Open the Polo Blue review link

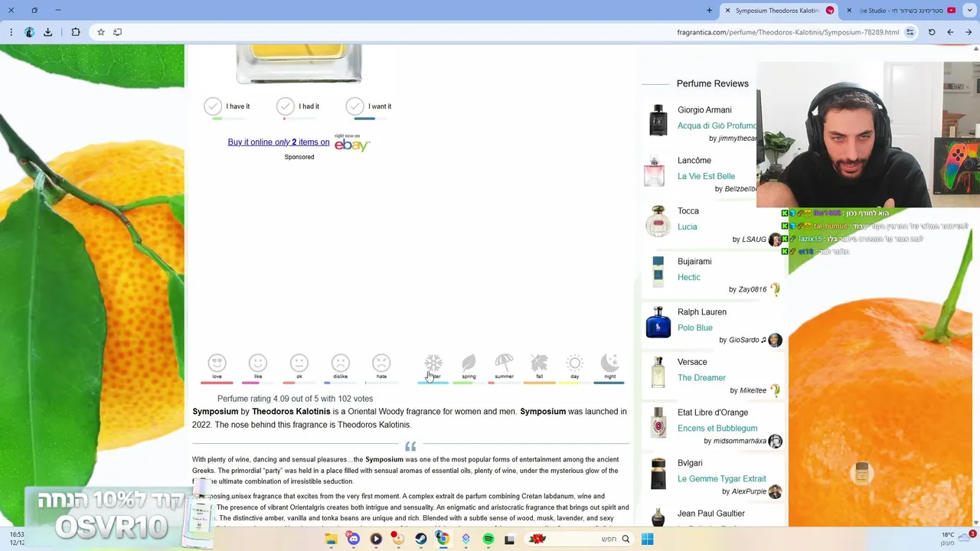click(695, 328)
